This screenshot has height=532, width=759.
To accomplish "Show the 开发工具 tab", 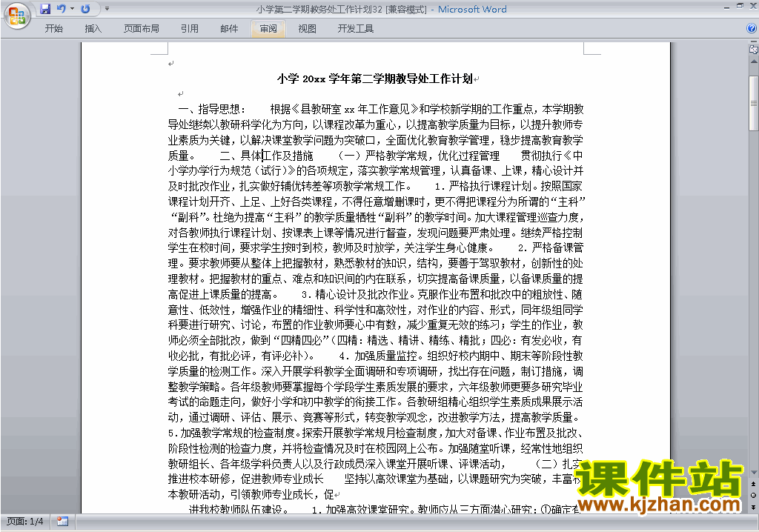I will click(x=355, y=29).
